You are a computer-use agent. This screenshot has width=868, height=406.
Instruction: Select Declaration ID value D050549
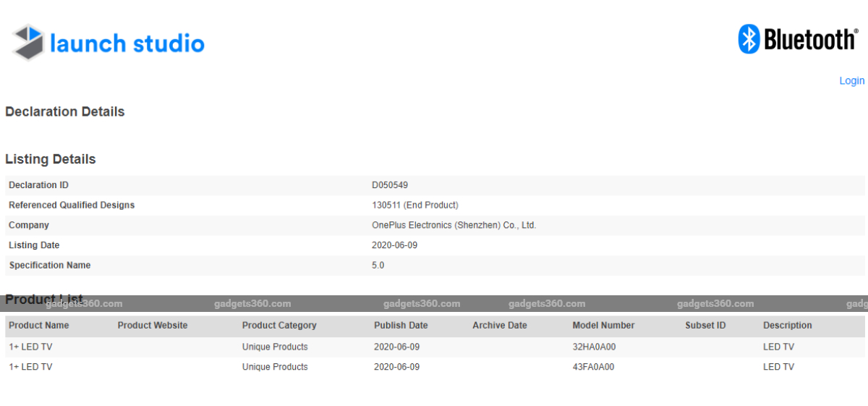[x=390, y=185]
